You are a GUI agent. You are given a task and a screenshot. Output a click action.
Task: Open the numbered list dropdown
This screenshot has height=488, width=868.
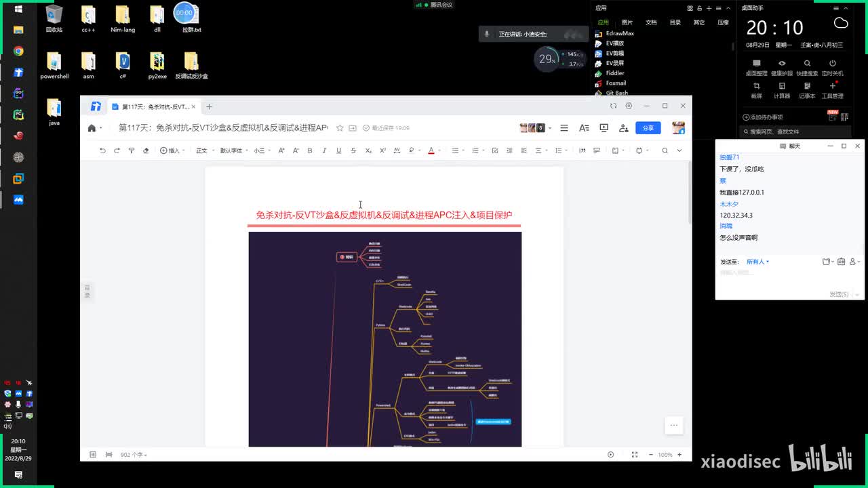[x=477, y=150]
